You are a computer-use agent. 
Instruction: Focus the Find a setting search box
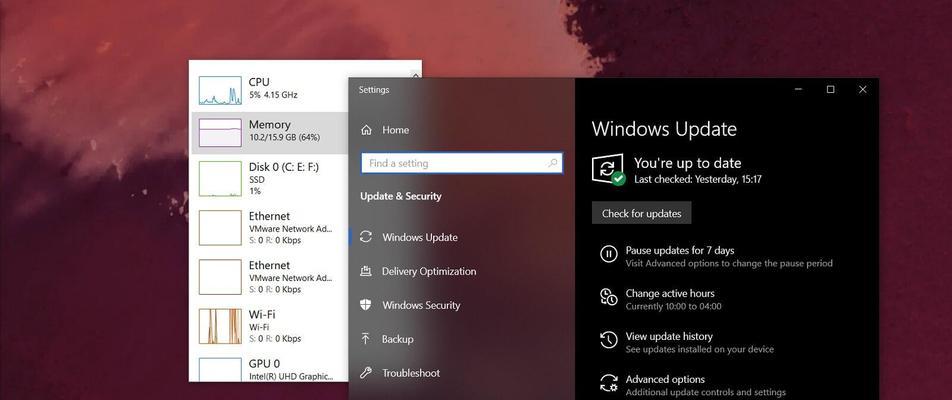[x=461, y=163]
